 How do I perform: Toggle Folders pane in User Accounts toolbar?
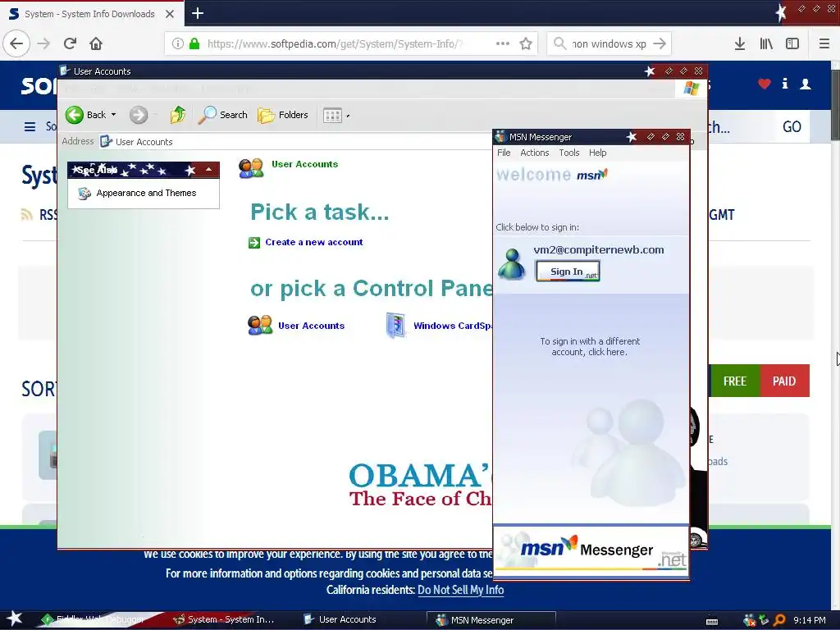283,115
